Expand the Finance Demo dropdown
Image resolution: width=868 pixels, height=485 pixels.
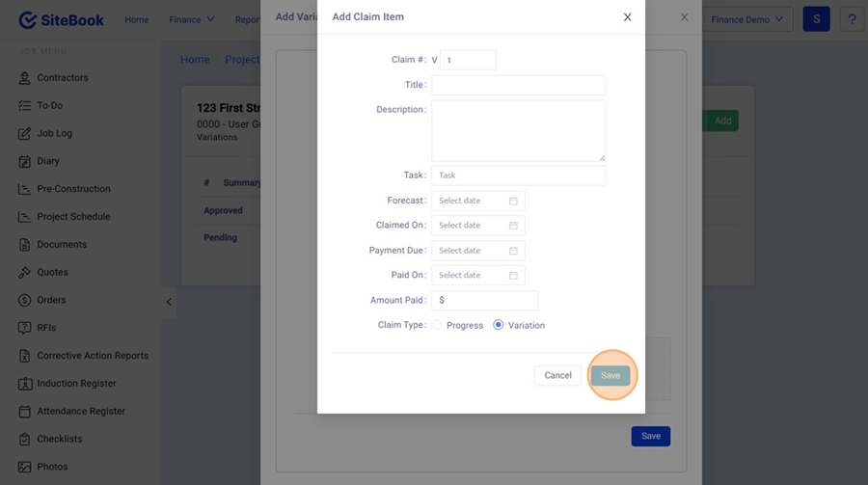pyautogui.click(x=746, y=19)
